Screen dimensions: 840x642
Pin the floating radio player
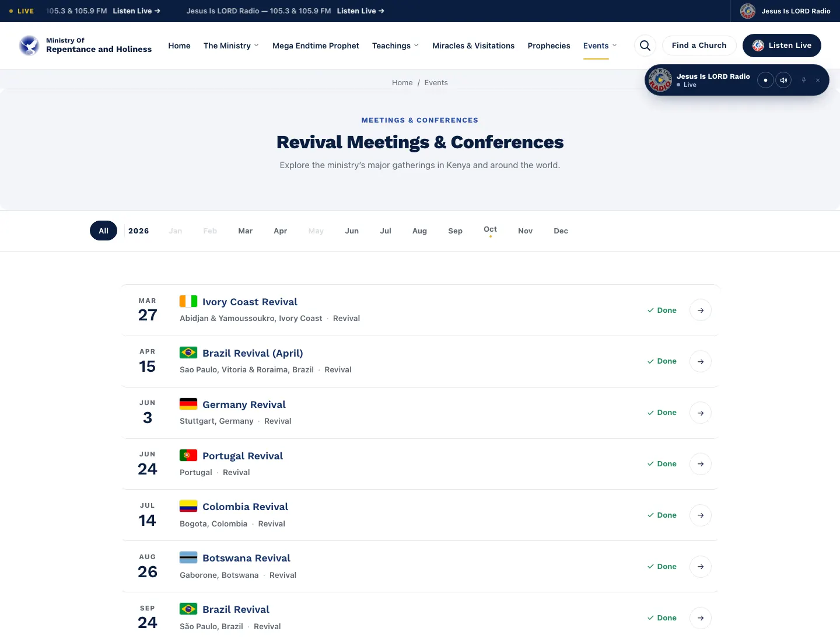[804, 80]
